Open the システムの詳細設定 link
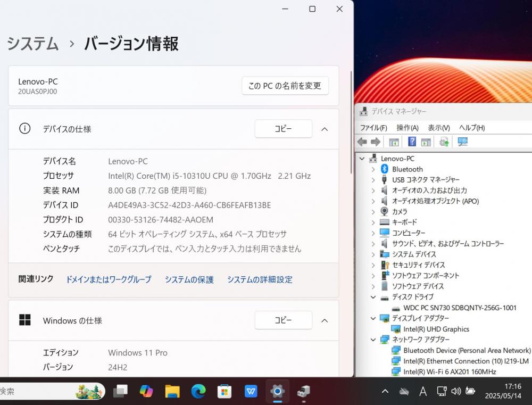The image size is (532, 405). click(x=260, y=279)
